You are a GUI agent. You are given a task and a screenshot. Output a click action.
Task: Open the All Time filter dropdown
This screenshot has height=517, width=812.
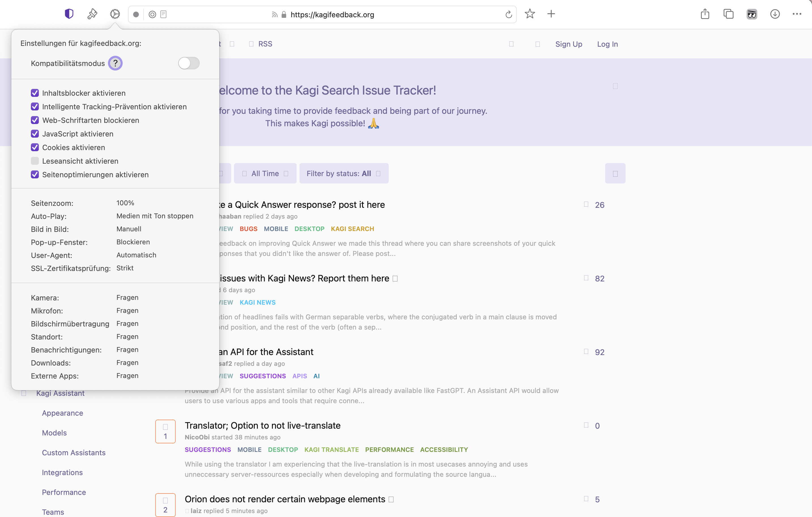click(265, 173)
